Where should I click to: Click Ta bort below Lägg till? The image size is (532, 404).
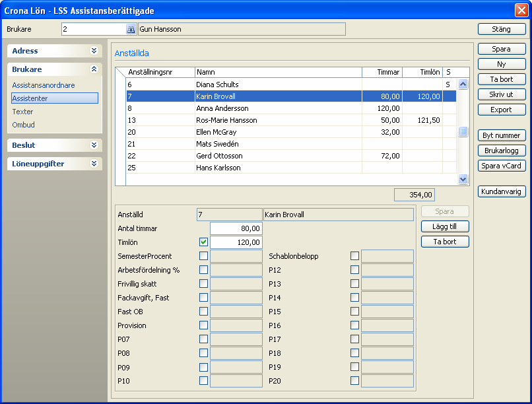click(x=445, y=242)
